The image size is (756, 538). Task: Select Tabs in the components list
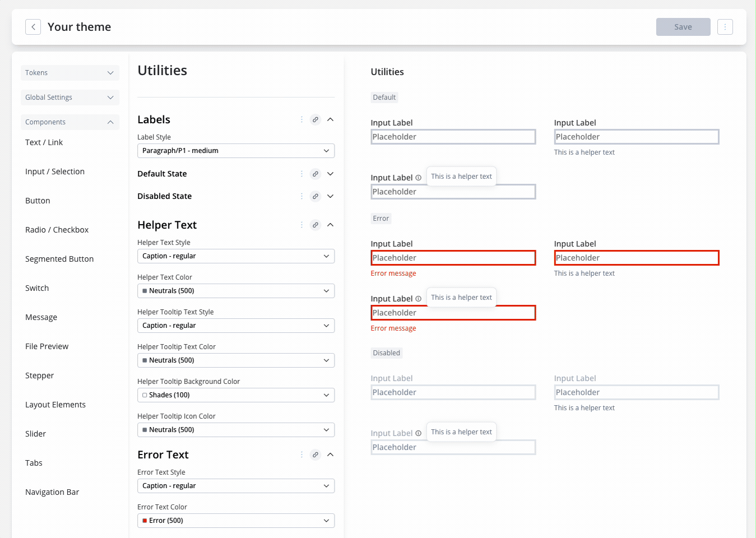34,463
